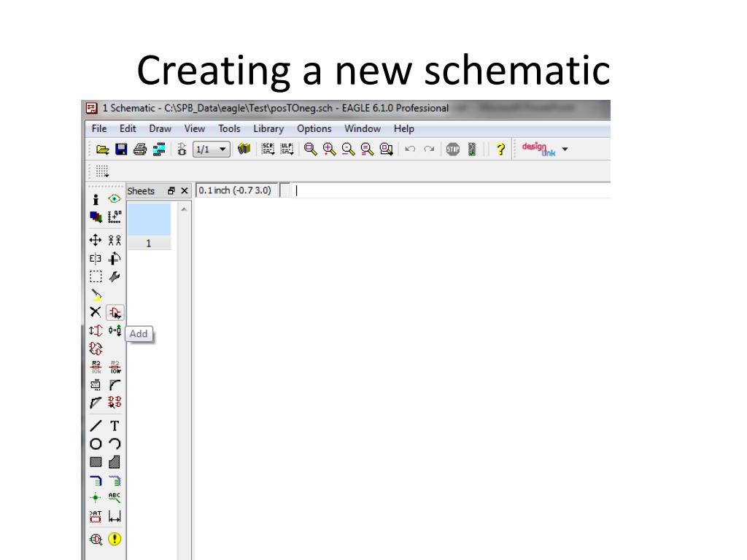Open the sheet selector showing 1/1
747x560 pixels.
(x=212, y=149)
